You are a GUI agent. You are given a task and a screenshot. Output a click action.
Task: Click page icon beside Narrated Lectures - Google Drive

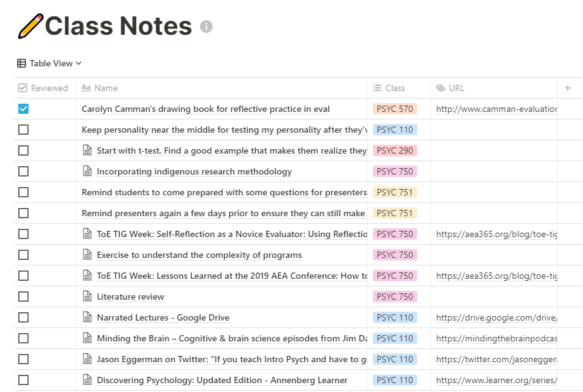click(87, 317)
